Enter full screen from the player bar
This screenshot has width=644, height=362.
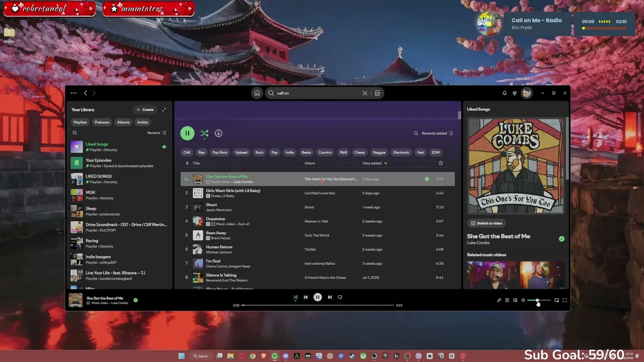(565, 300)
